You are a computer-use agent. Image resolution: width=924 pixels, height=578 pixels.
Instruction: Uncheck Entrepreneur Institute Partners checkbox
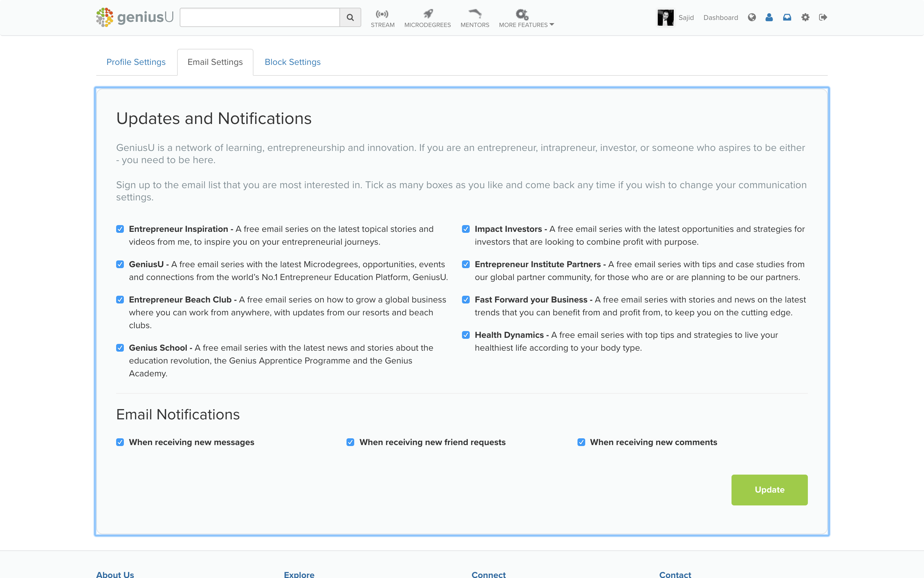(x=466, y=264)
